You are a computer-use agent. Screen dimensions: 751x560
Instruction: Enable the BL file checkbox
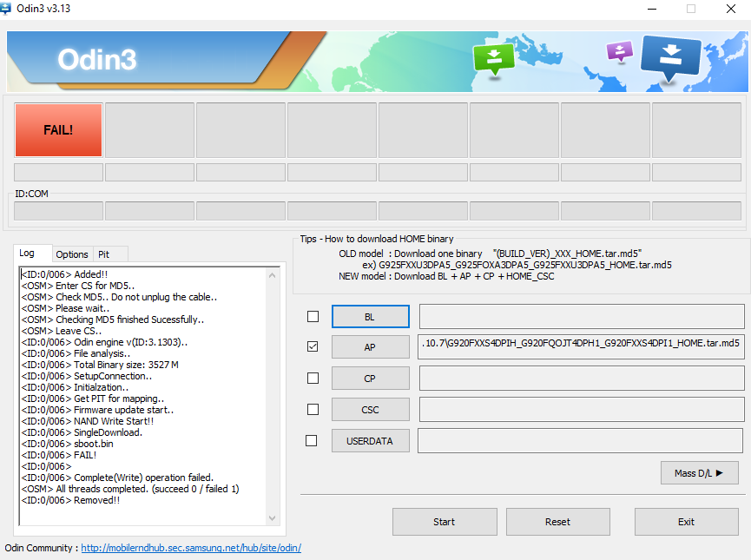tap(313, 317)
